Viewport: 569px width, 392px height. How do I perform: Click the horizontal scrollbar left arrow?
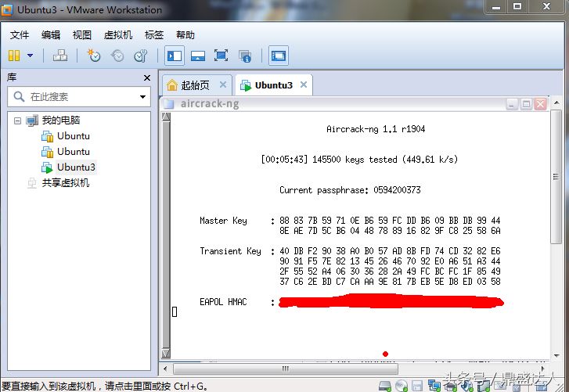(165, 369)
